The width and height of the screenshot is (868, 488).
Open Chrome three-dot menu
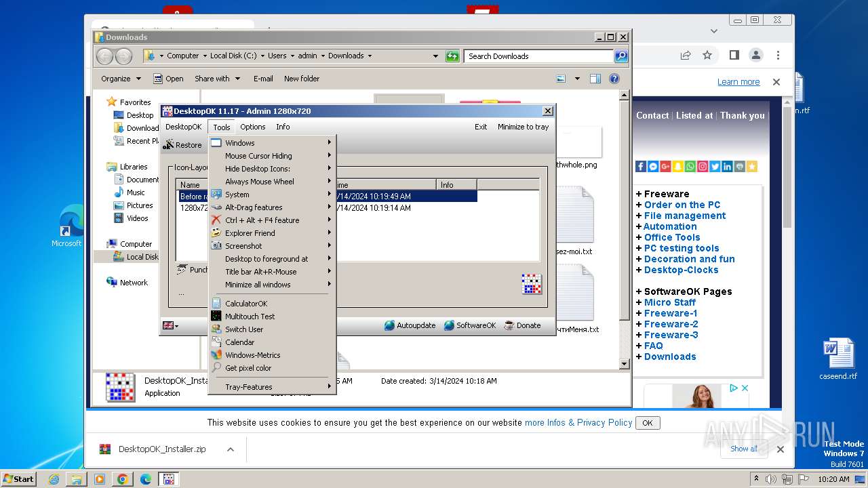click(x=778, y=56)
